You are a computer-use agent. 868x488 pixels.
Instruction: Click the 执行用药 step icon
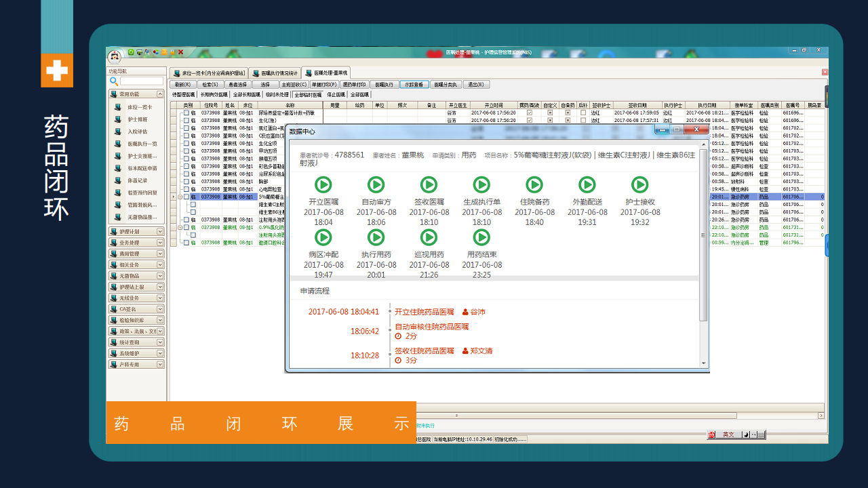376,237
